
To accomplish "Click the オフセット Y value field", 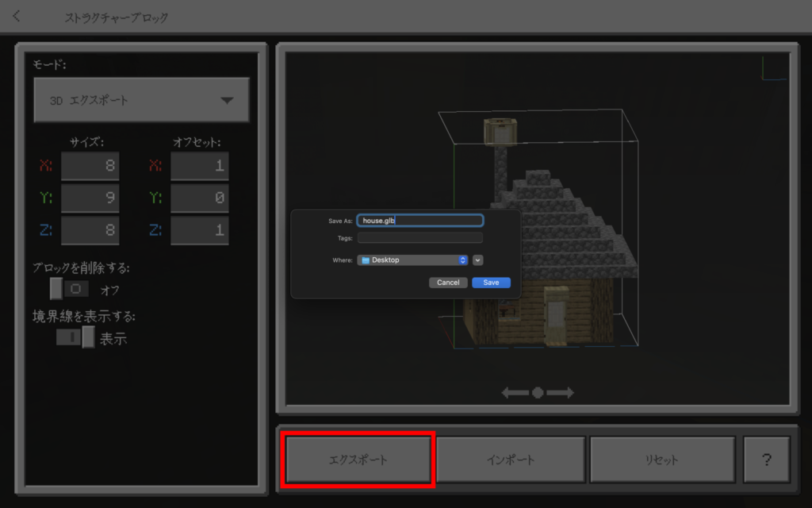I will pyautogui.click(x=199, y=198).
